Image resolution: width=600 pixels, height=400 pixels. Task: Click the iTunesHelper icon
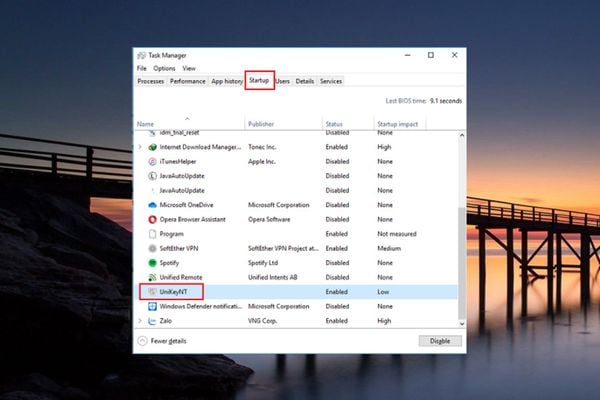(x=152, y=162)
